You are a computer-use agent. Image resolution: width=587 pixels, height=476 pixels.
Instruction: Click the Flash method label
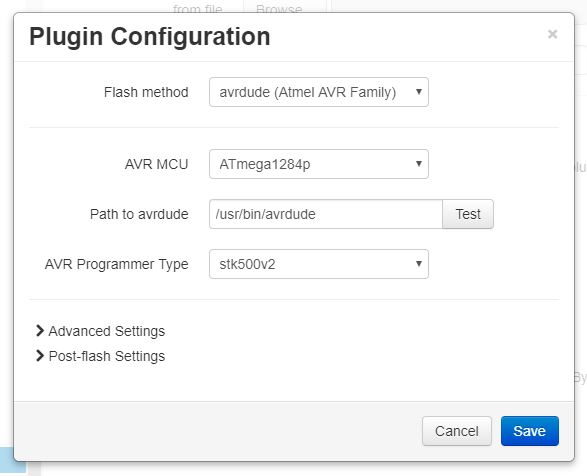pyautogui.click(x=146, y=92)
